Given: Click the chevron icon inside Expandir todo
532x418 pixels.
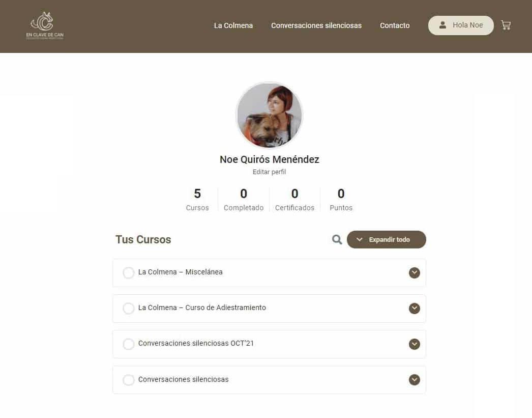Looking at the screenshot, I should (359, 240).
